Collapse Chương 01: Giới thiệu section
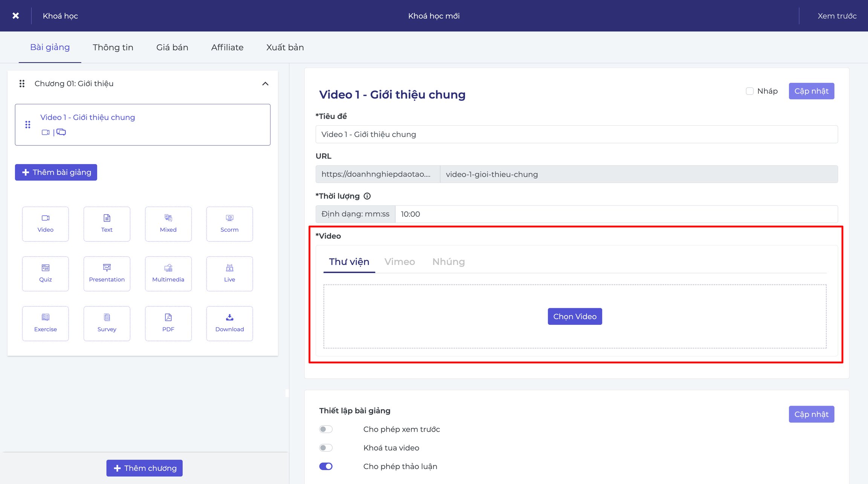Screen dimensions: 868x484 [x=265, y=84]
